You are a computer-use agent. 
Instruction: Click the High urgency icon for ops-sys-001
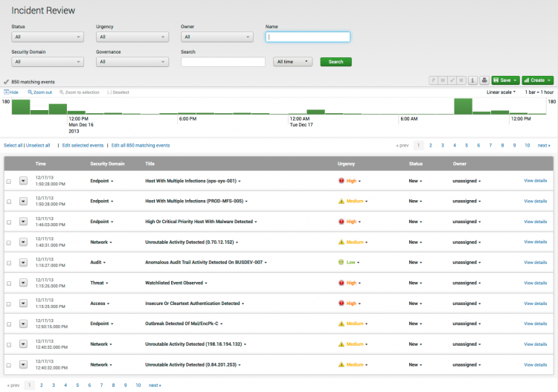point(341,181)
